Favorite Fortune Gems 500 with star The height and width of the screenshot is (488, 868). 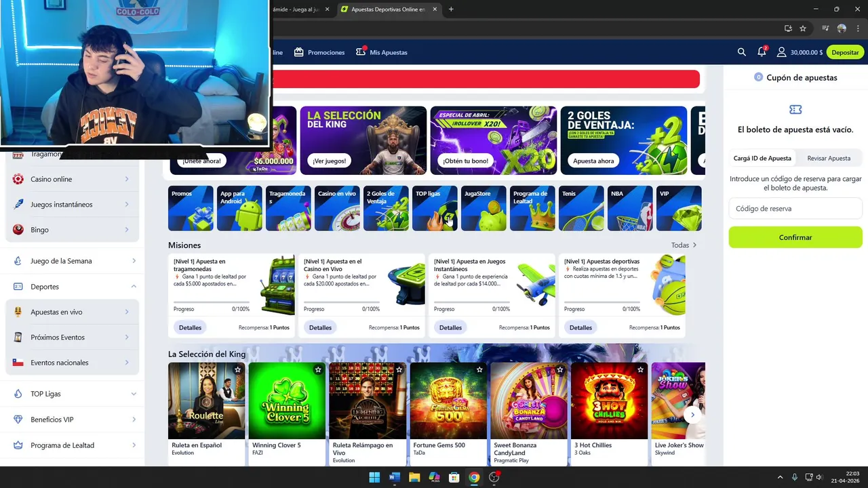(479, 369)
